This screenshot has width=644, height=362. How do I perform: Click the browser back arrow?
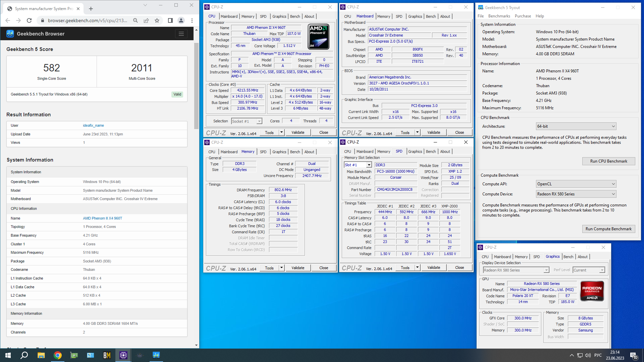pos(8,20)
